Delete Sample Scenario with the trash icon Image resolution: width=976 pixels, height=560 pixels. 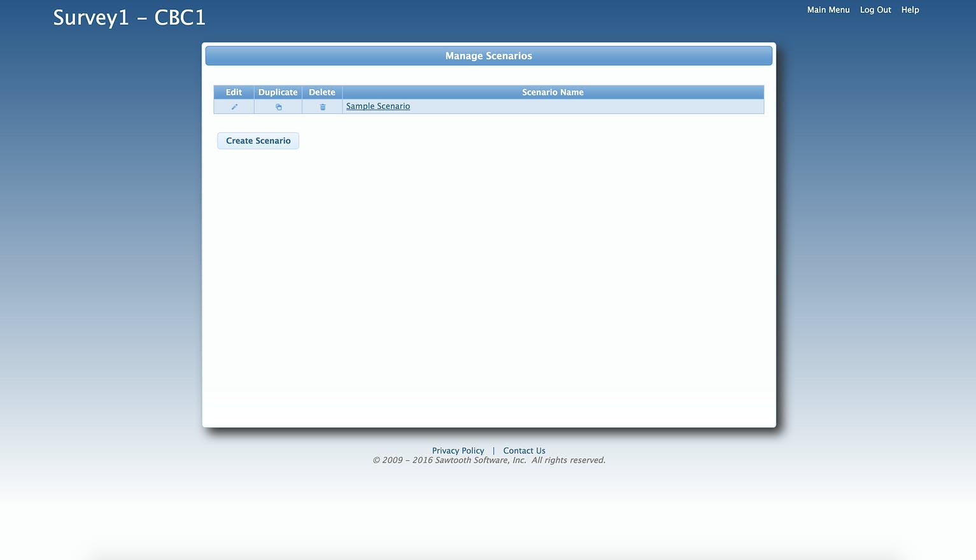click(322, 107)
